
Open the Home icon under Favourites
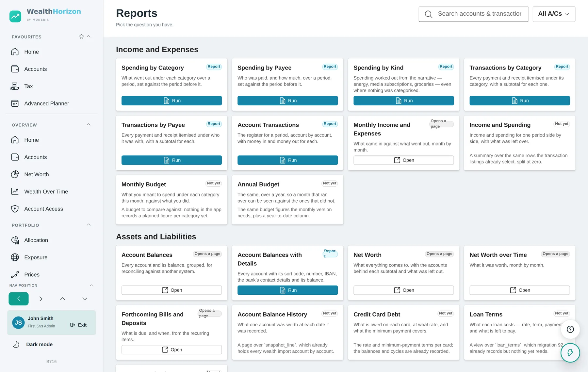pos(15,52)
